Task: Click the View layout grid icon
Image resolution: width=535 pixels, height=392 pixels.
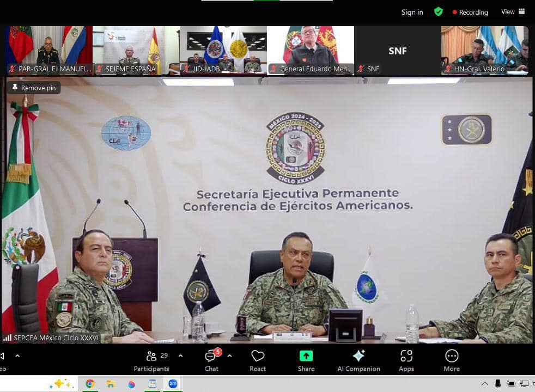Action: coord(522,11)
